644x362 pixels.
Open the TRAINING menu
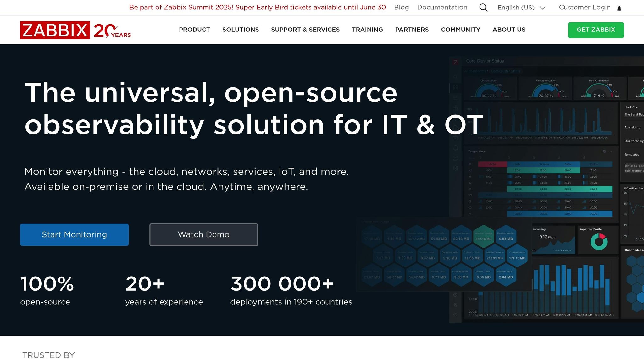[x=367, y=30]
